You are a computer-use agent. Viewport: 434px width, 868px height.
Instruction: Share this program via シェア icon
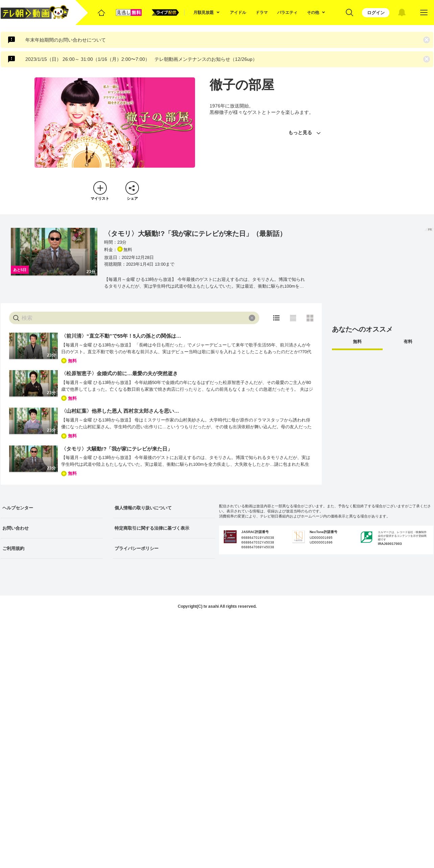132,191
